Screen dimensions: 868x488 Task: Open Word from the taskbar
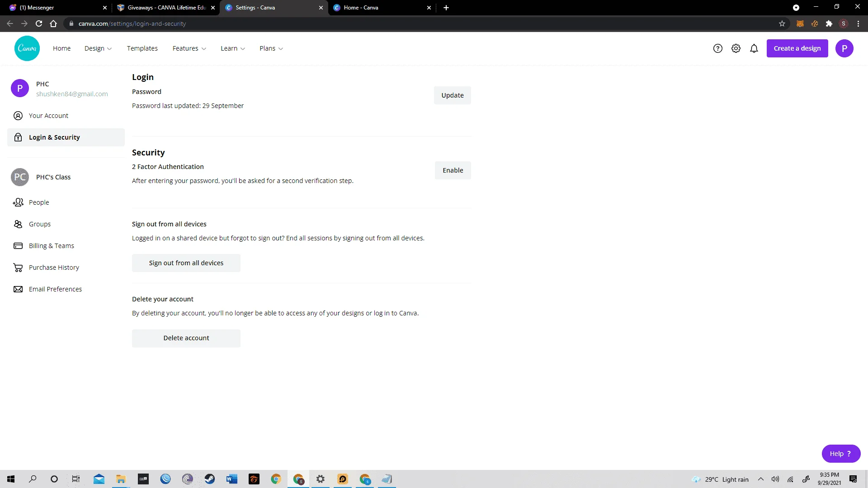click(x=232, y=479)
